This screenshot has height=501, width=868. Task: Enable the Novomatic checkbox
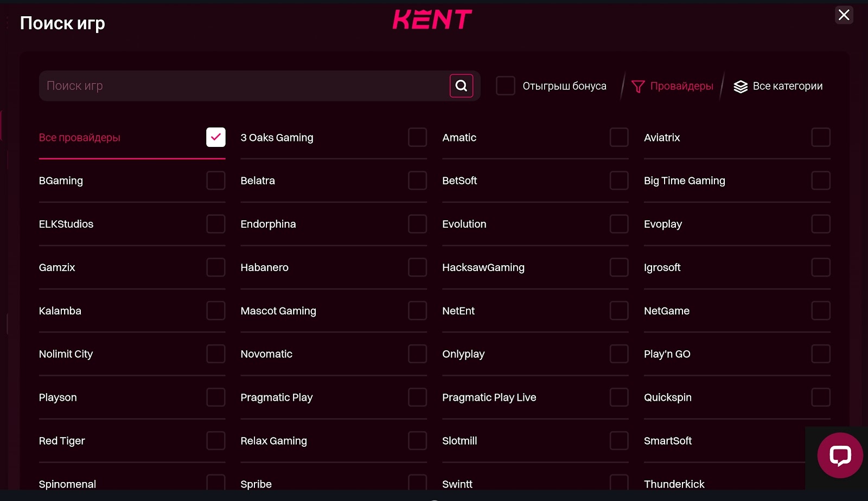tap(417, 354)
